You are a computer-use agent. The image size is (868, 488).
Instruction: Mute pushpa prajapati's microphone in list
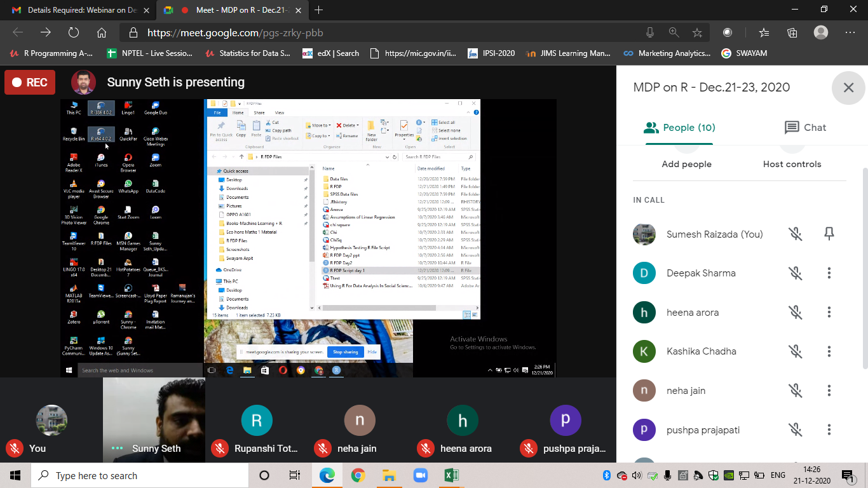pos(796,430)
